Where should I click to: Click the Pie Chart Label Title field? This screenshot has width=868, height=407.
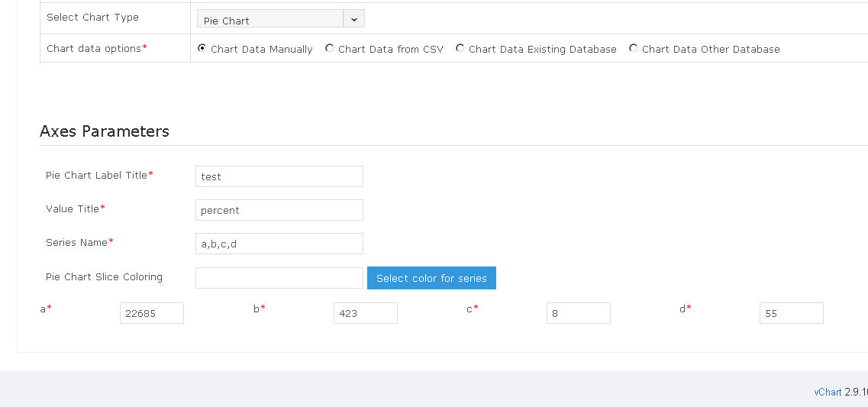(x=279, y=176)
